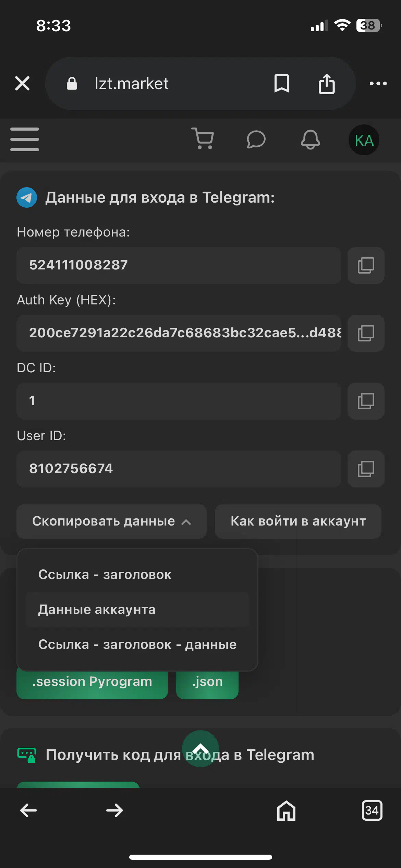Select Ссылка - заголовок - данные option

[x=137, y=644]
